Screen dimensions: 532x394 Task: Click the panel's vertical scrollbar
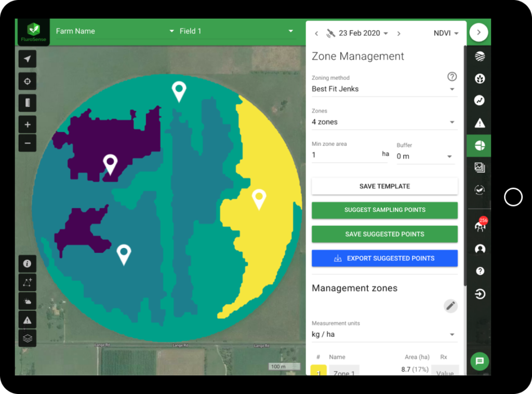pyautogui.click(x=465, y=166)
